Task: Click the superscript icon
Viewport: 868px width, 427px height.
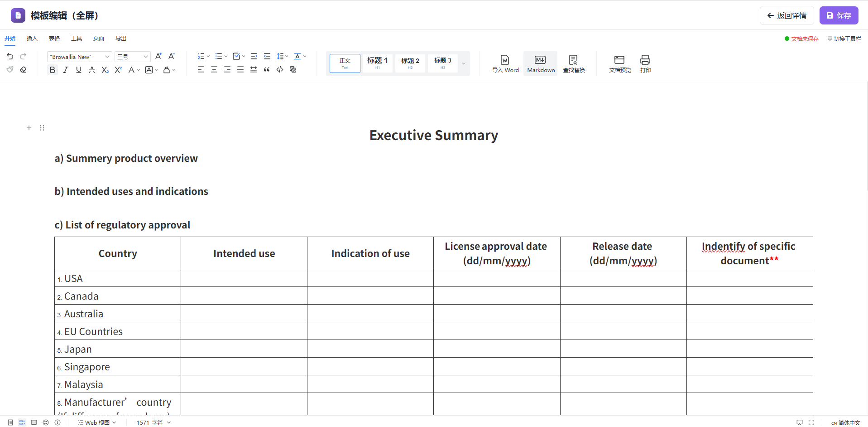Action: (118, 70)
